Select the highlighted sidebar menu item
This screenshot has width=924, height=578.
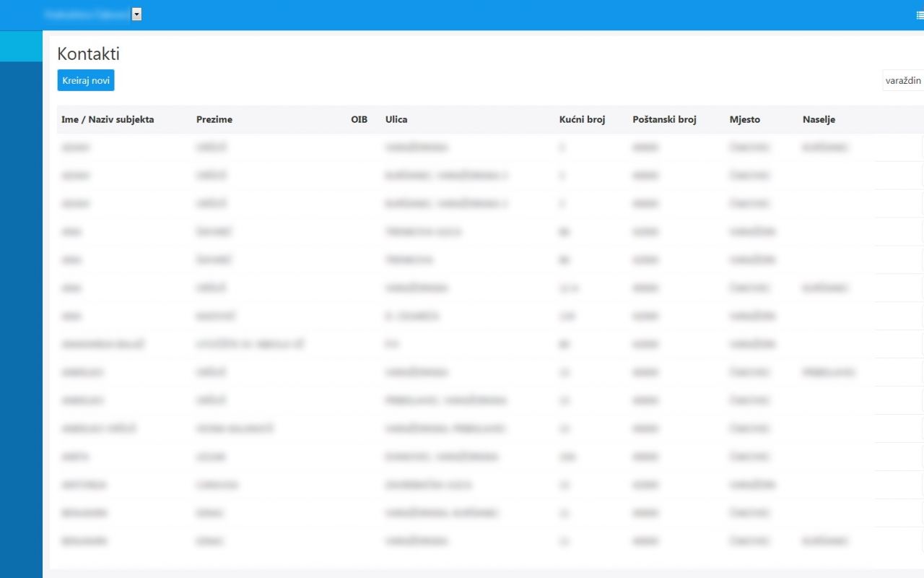coord(21,46)
